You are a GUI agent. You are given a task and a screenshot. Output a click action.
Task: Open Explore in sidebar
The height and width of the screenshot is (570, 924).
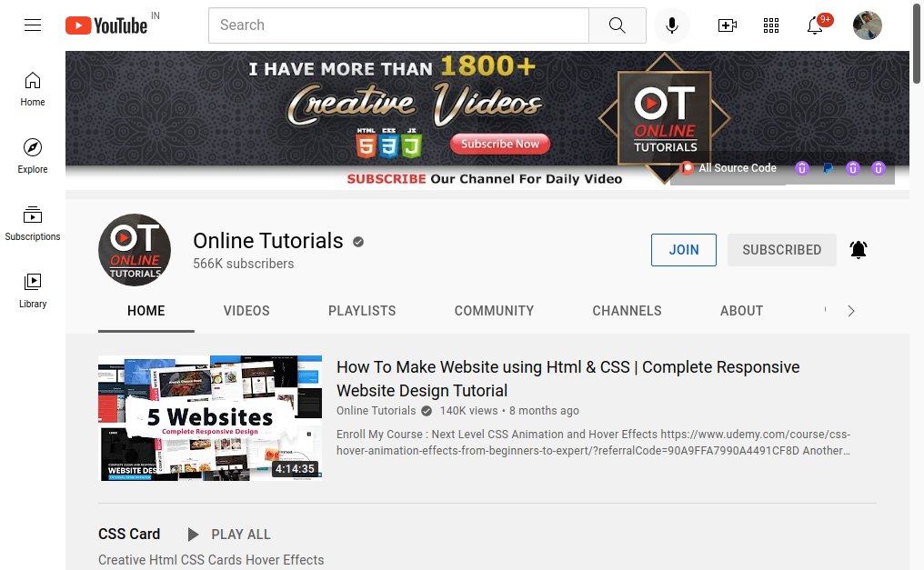pyautogui.click(x=33, y=156)
